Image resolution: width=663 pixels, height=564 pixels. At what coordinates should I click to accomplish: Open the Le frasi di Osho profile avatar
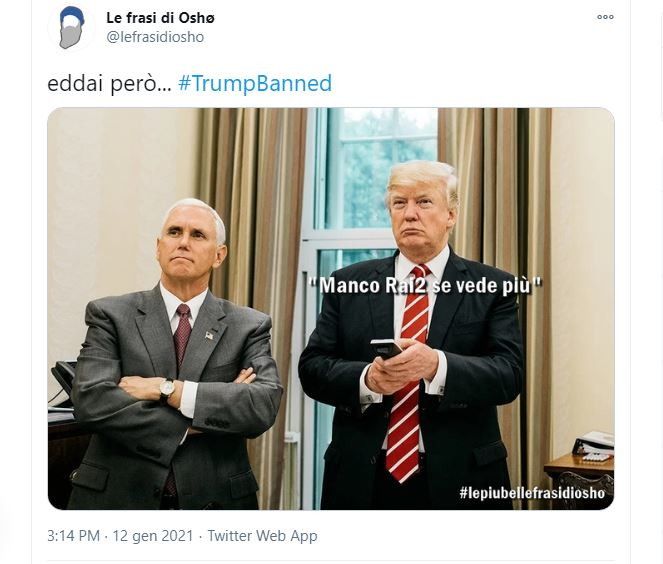(x=71, y=28)
